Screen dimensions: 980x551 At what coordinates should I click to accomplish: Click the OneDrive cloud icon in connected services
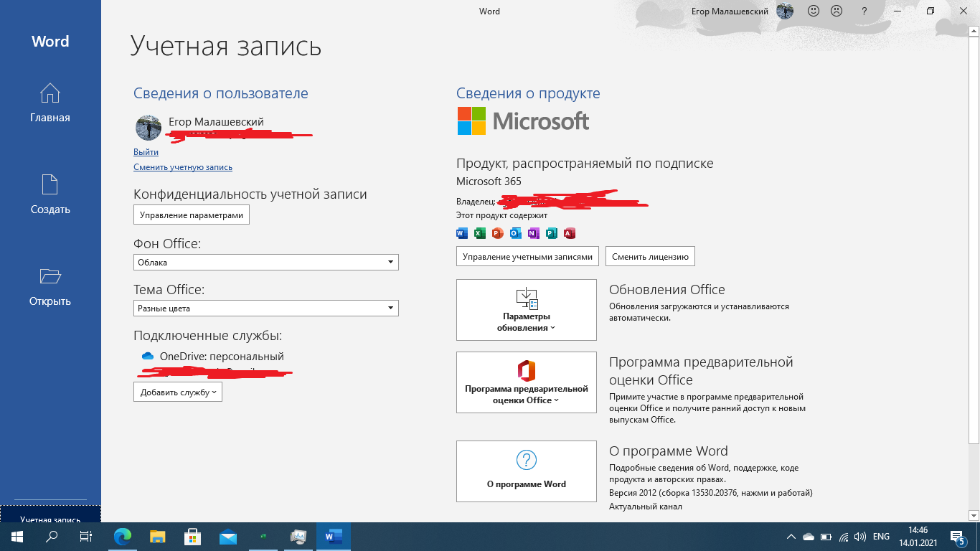(148, 357)
